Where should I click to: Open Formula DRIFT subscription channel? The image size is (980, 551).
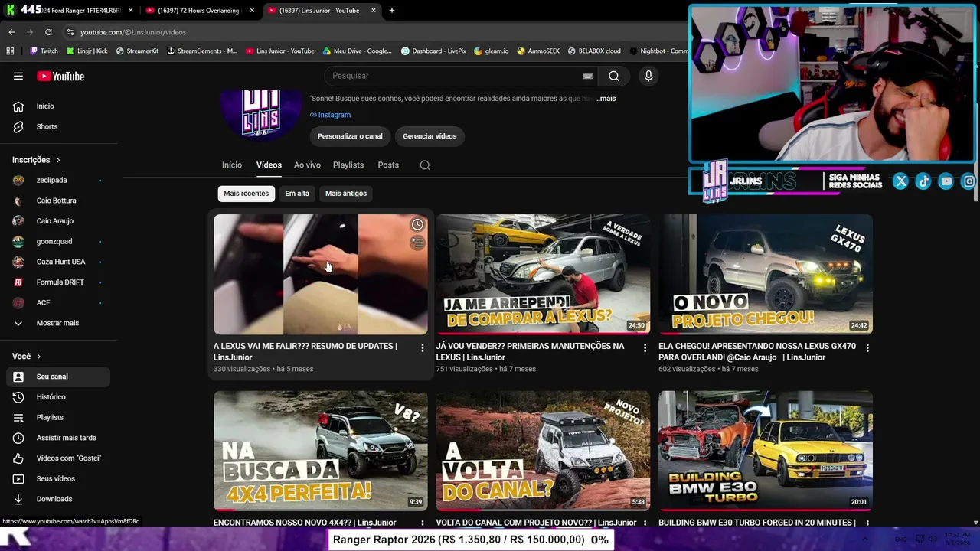point(58,282)
